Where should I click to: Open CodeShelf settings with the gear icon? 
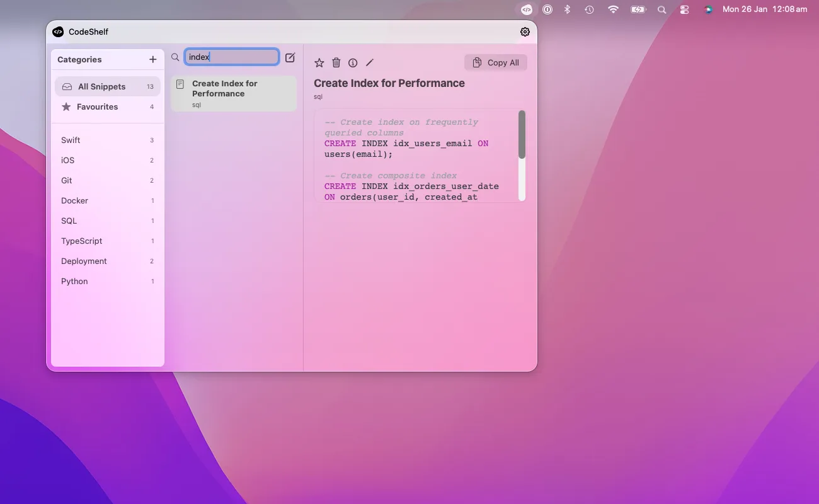525,31
